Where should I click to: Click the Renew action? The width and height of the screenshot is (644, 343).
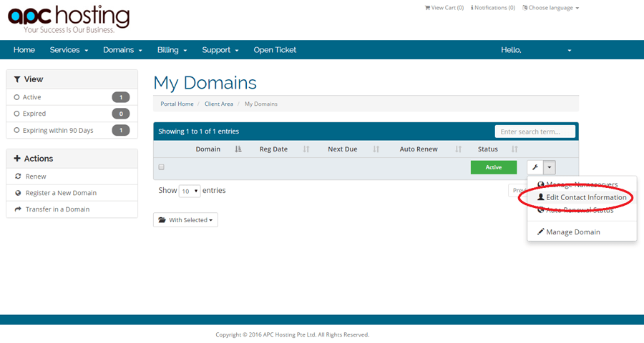tap(72, 177)
